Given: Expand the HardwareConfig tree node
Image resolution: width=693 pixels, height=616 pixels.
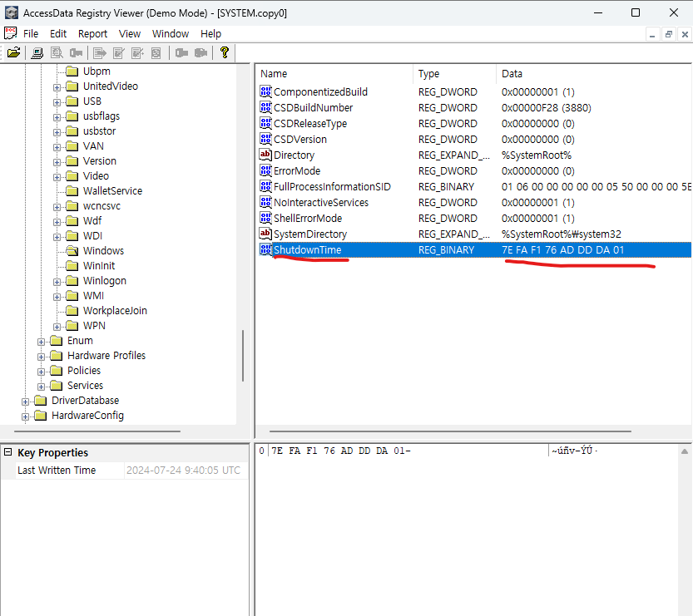Looking at the screenshot, I should [x=25, y=416].
